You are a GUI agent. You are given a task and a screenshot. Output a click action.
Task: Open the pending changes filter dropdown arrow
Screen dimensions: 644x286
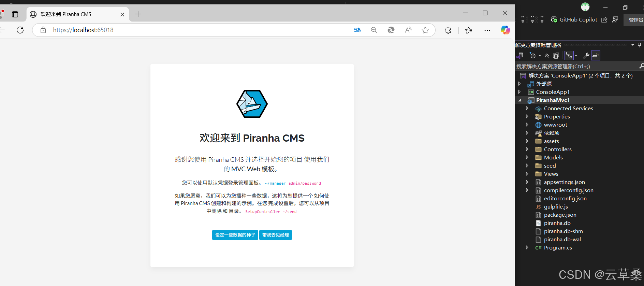pyautogui.click(x=540, y=56)
